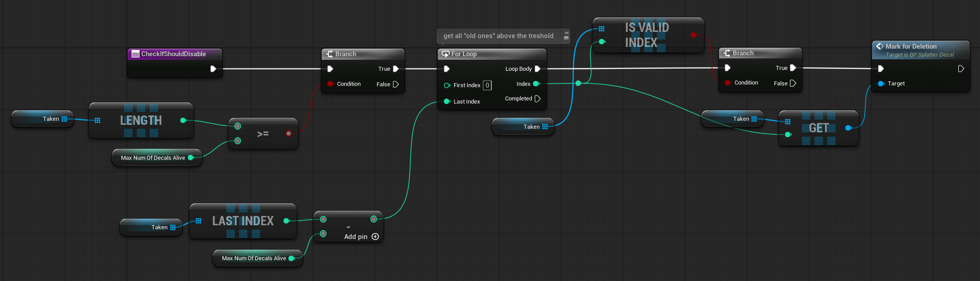The height and width of the screenshot is (281, 980).
Task: Click the For Loop's Completed exec pin
Action: pos(537,99)
